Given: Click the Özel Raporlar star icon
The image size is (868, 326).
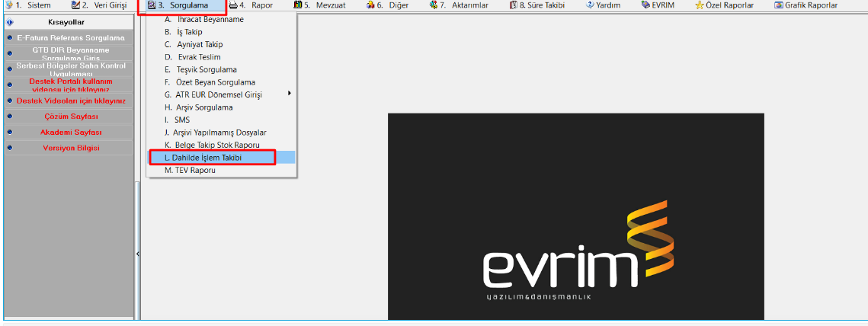Looking at the screenshot, I should pyautogui.click(x=700, y=5).
